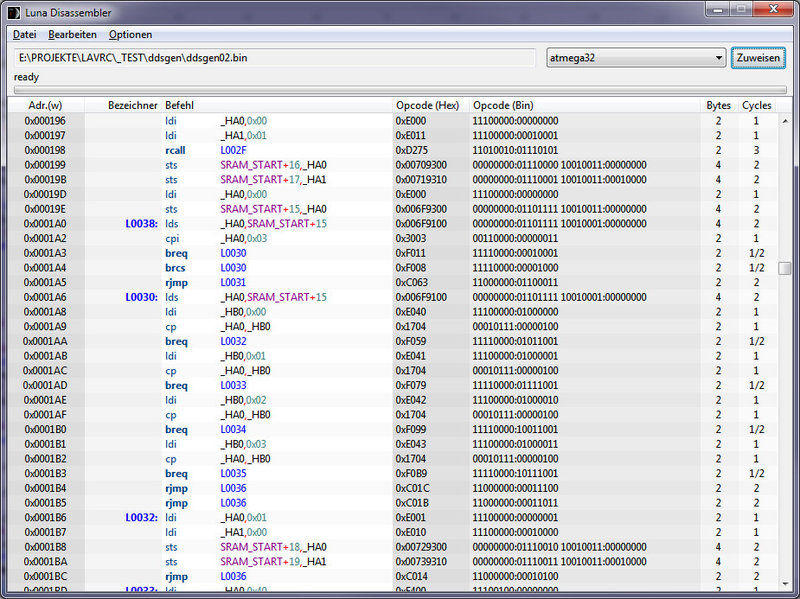This screenshot has width=800, height=599.
Task: Click the Cycles column header
Action: [756, 105]
